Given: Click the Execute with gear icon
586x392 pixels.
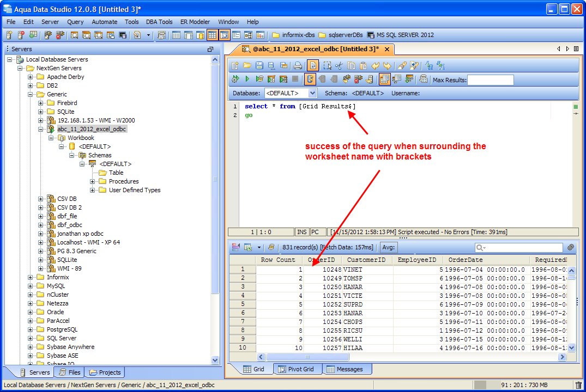Looking at the screenshot, I should point(235,79).
